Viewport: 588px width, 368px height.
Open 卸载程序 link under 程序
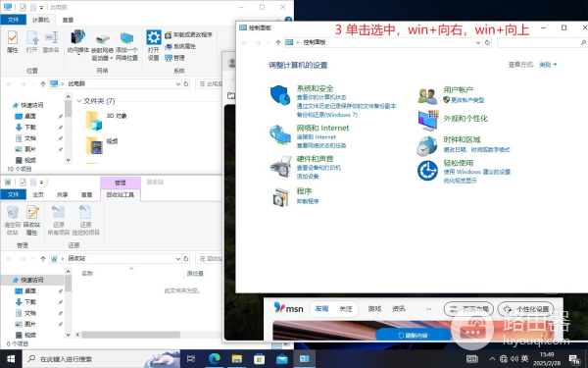click(x=308, y=201)
